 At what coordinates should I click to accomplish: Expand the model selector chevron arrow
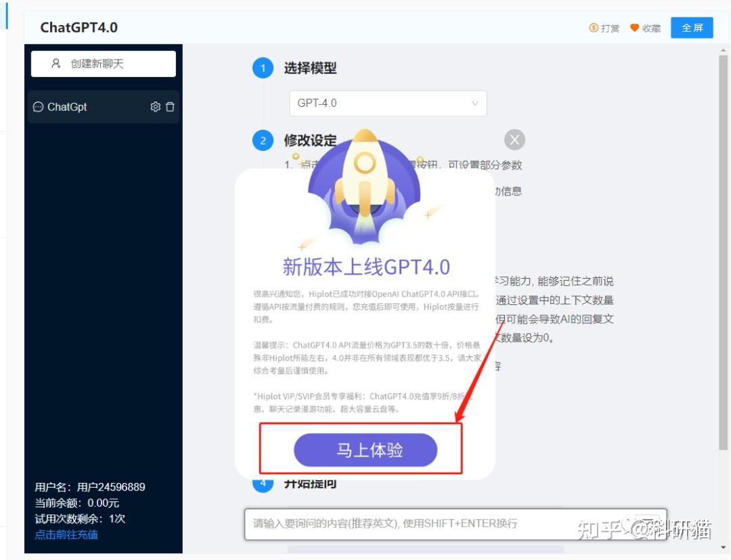pyautogui.click(x=474, y=103)
